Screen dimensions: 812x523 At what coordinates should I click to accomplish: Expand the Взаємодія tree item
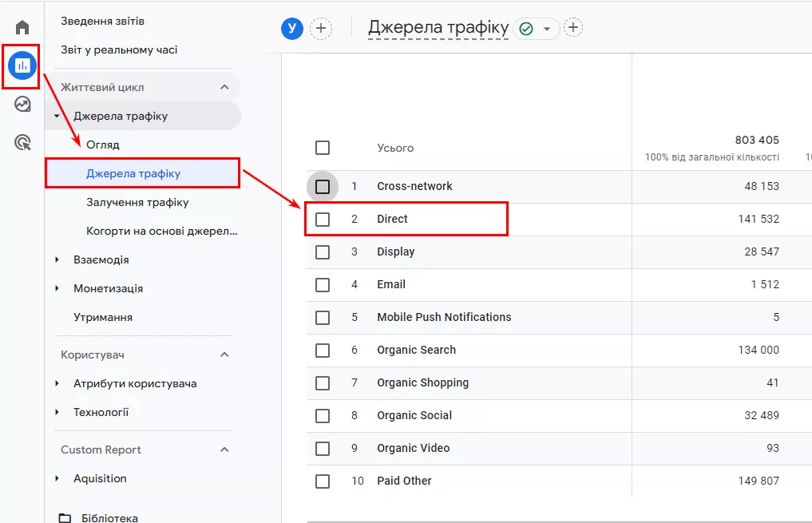click(57, 260)
